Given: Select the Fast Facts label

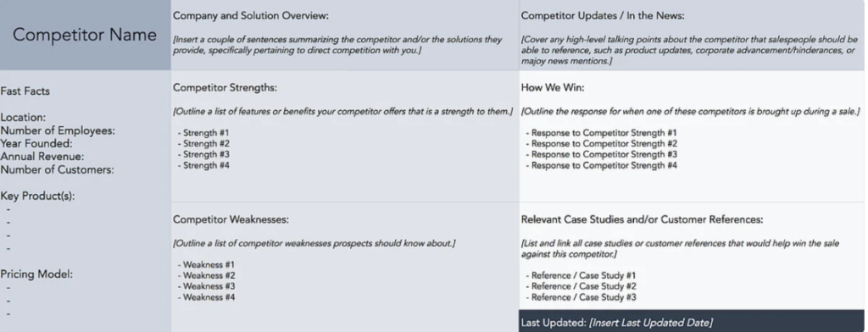Looking at the screenshot, I should (25, 91).
